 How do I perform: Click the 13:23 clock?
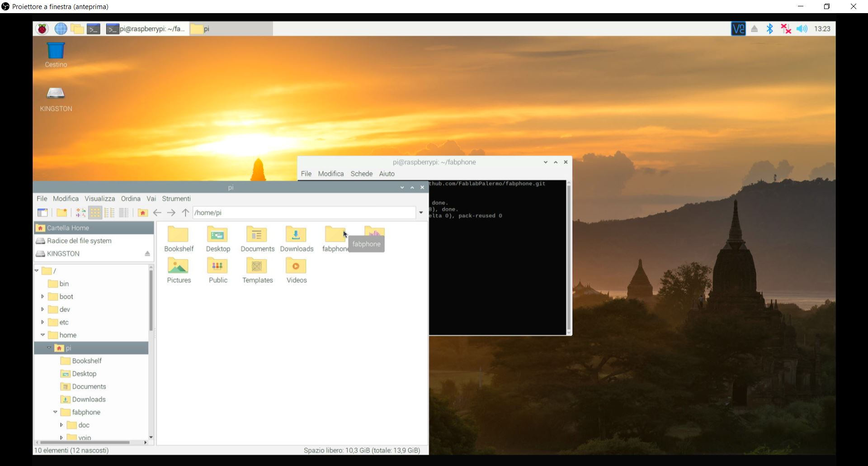pos(822,29)
